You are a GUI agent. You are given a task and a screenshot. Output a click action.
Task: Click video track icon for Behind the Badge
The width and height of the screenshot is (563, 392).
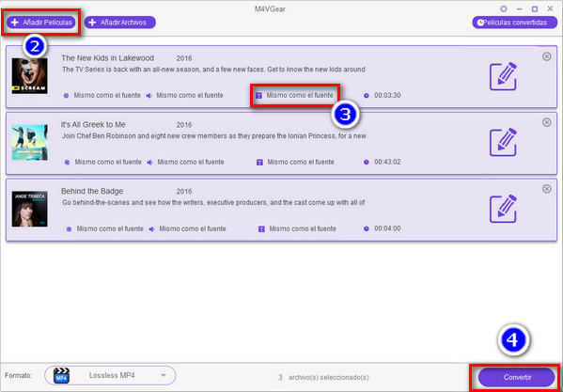(69, 229)
